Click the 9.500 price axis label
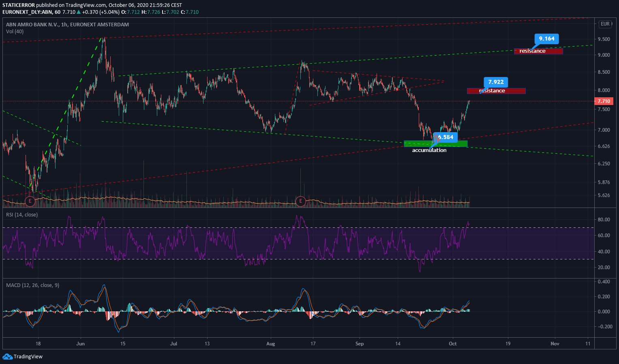 tap(604, 39)
